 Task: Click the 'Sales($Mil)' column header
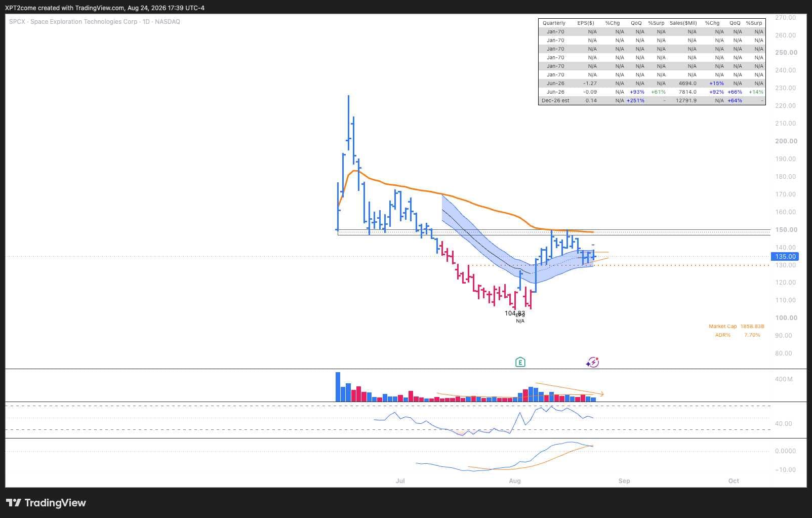coord(683,23)
